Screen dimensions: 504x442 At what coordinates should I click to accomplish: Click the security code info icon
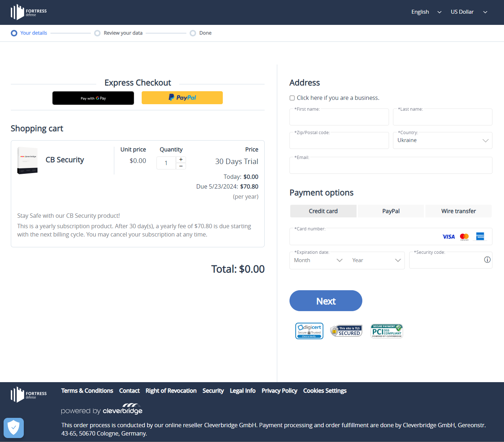tap(487, 260)
